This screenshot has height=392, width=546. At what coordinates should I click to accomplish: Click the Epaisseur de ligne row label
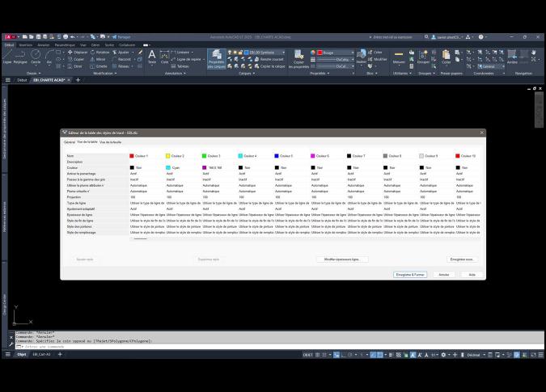[80, 215]
